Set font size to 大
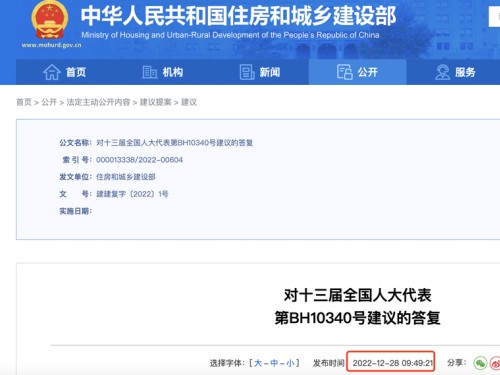Viewport: 500px width, 375px height. pyautogui.click(x=258, y=363)
